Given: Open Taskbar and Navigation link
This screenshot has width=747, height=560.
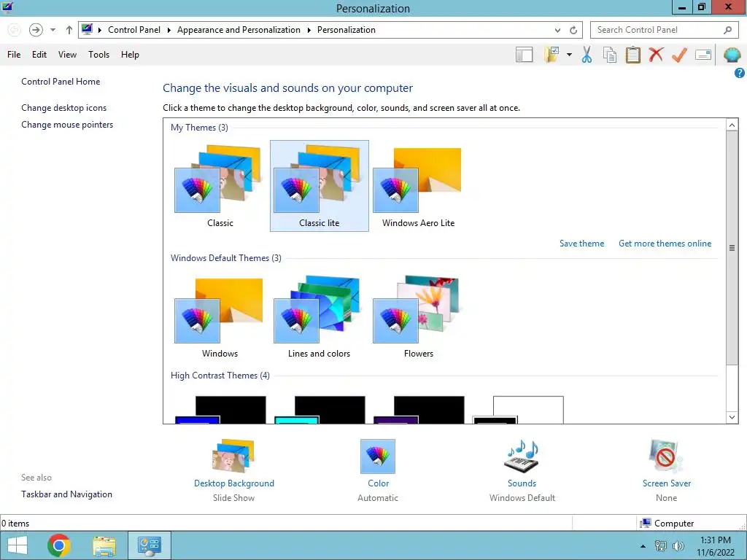Looking at the screenshot, I should (x=66, y=494).
